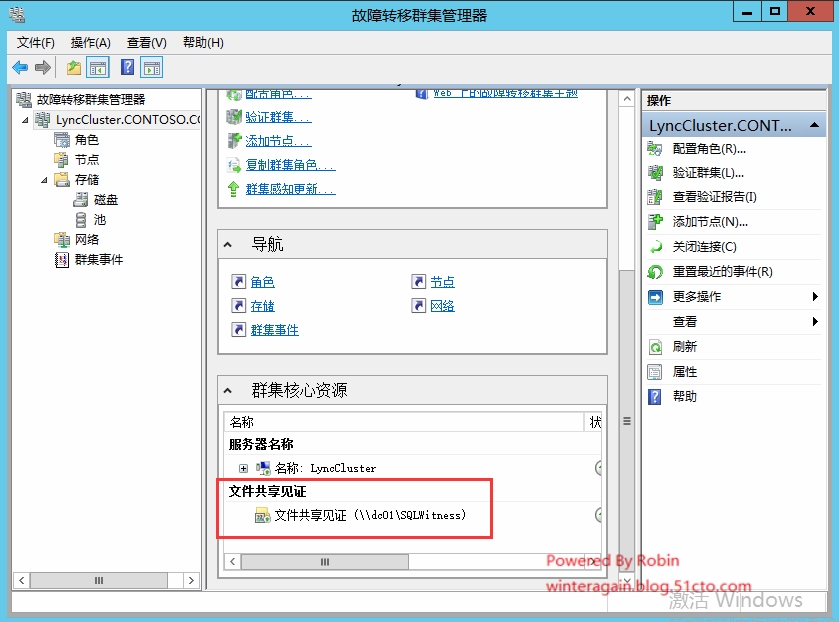The image size is (839, 622).
Task: Open the 更多操作 submenu arrow
Action: pos(815,297)
